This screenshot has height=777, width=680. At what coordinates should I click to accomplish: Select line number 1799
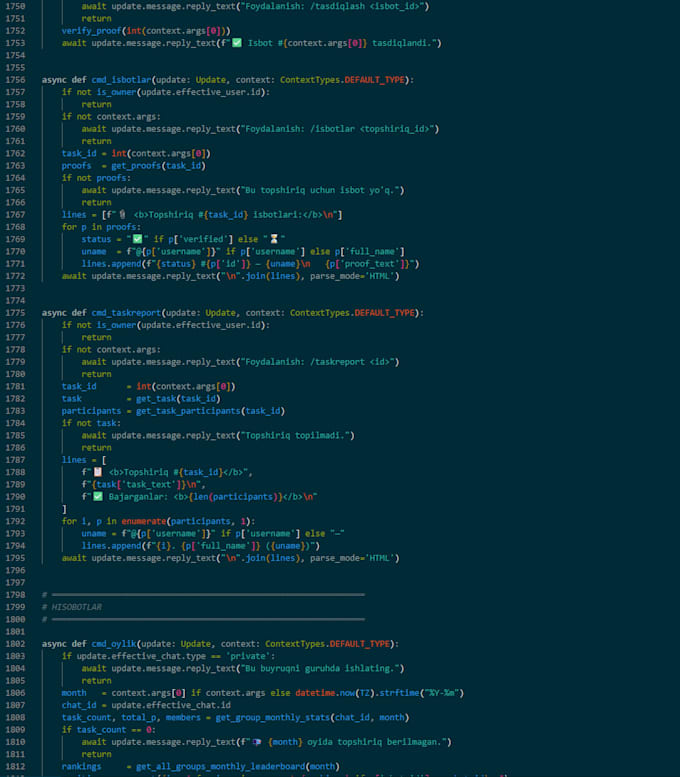[15, 607]
